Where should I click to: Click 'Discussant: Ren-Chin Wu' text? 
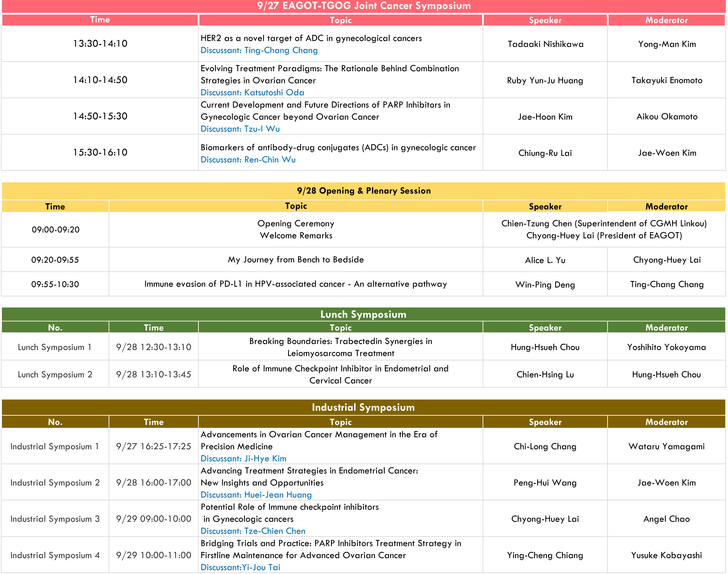tap(248, 160)
